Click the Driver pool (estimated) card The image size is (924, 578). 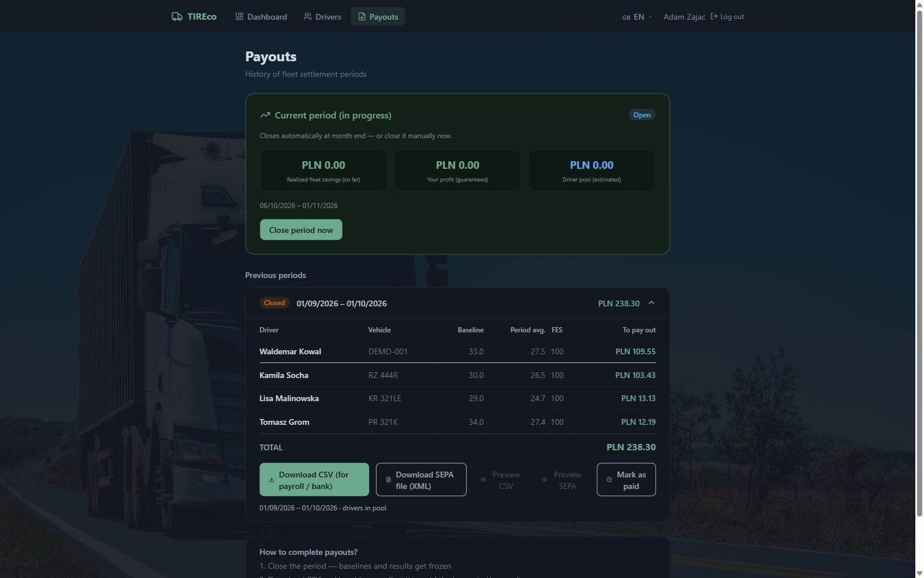coord(591,171)
